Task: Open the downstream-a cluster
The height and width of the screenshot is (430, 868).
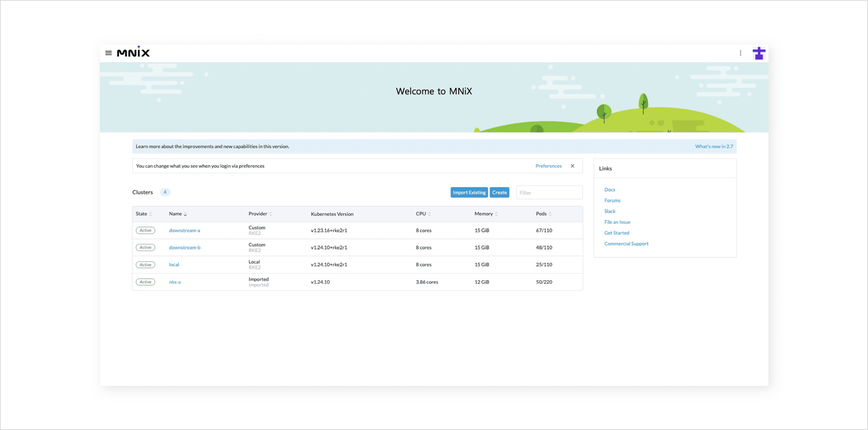Action: click(184, 231)
